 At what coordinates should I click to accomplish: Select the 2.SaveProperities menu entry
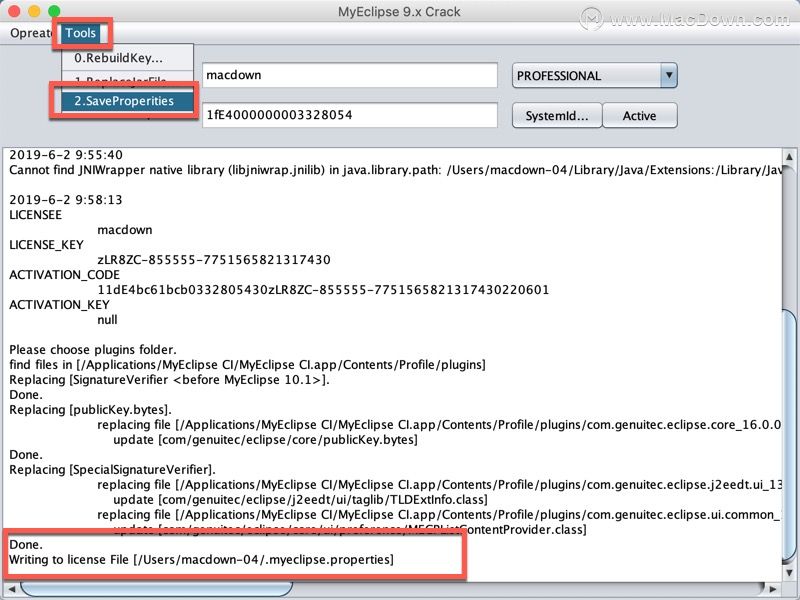tap(127, 101)
